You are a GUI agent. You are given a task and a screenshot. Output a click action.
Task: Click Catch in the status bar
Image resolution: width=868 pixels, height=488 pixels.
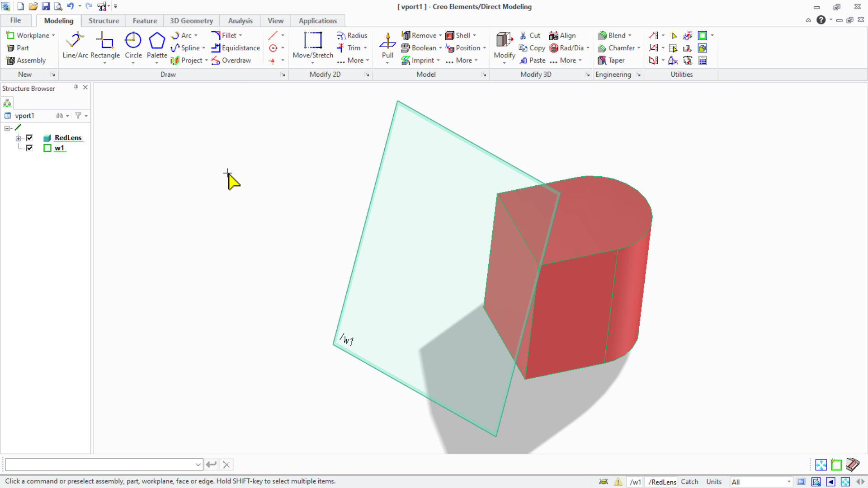click(x=689, y=482)
